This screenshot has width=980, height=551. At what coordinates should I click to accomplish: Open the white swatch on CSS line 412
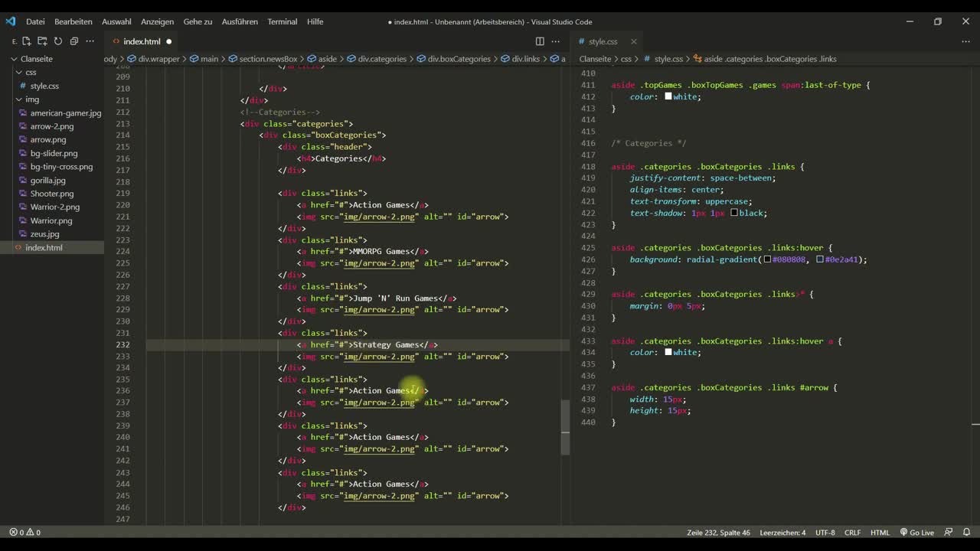point(668,96)
